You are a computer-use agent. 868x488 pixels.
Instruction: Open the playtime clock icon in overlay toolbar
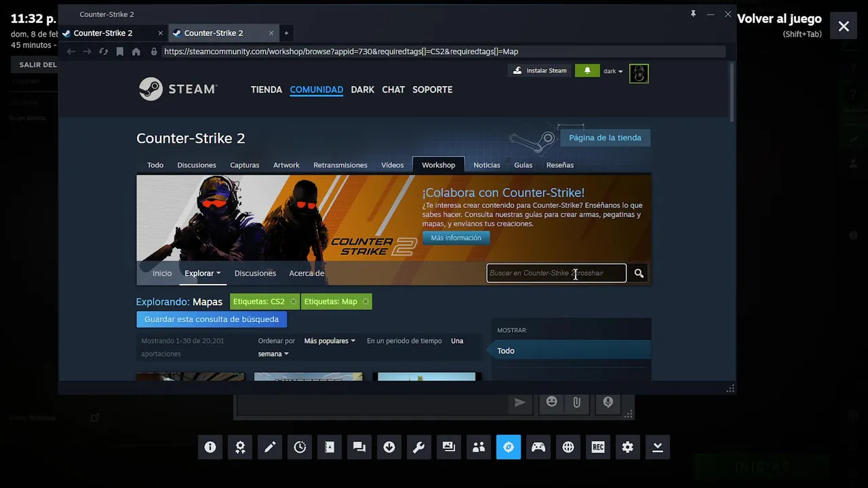pyautogui.click(x=300, y=447)
